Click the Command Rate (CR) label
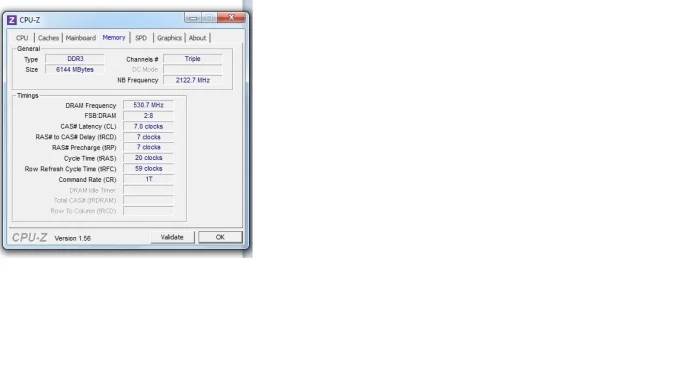Viewport: 683px width, 384px height. [x=88, y=179]
